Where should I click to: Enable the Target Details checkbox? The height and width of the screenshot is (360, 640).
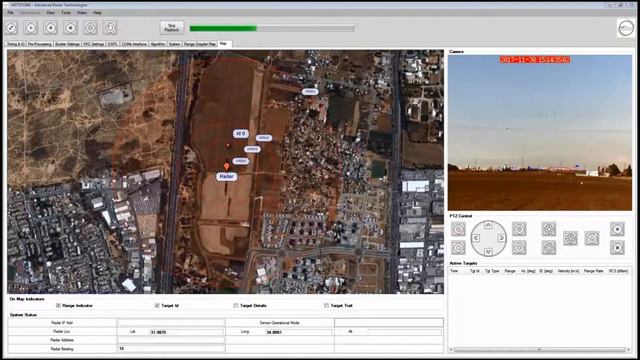click(x=236, y=305)
